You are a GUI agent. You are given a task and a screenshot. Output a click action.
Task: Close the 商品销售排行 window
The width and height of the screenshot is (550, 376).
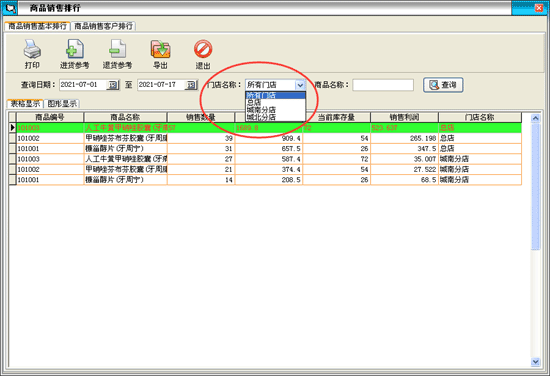[539, 8]
